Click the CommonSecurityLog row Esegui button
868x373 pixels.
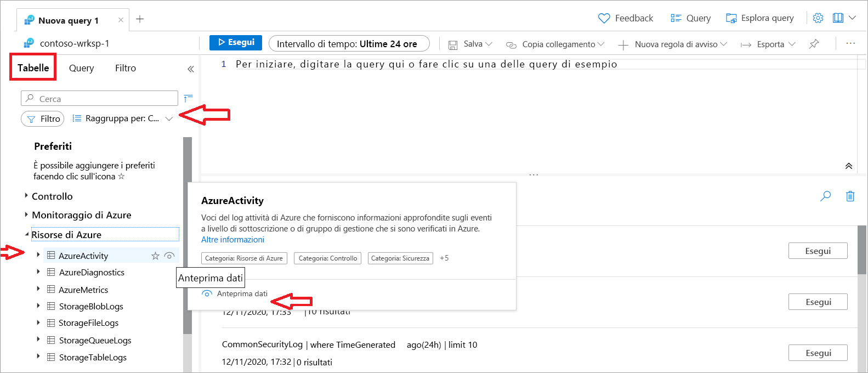click(818, 353)
